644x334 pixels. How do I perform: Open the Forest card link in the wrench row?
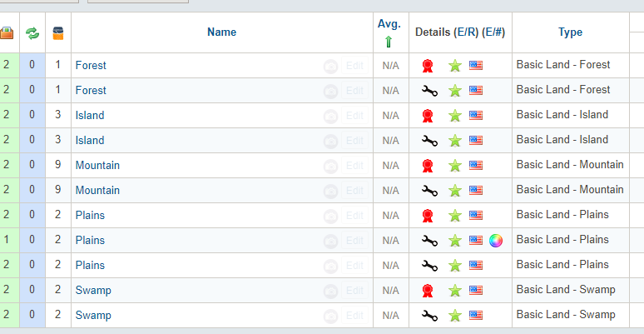(91, 90)
